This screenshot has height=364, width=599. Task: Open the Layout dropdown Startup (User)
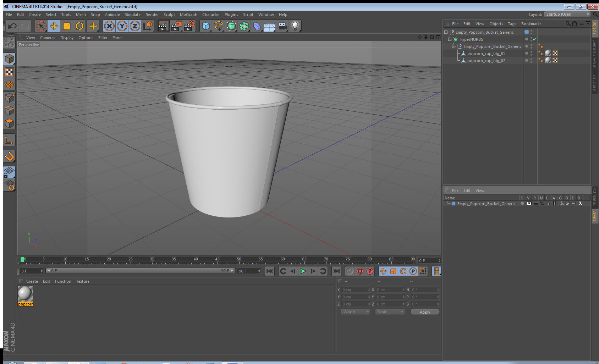pyautogui.click(x=567, y=14)
